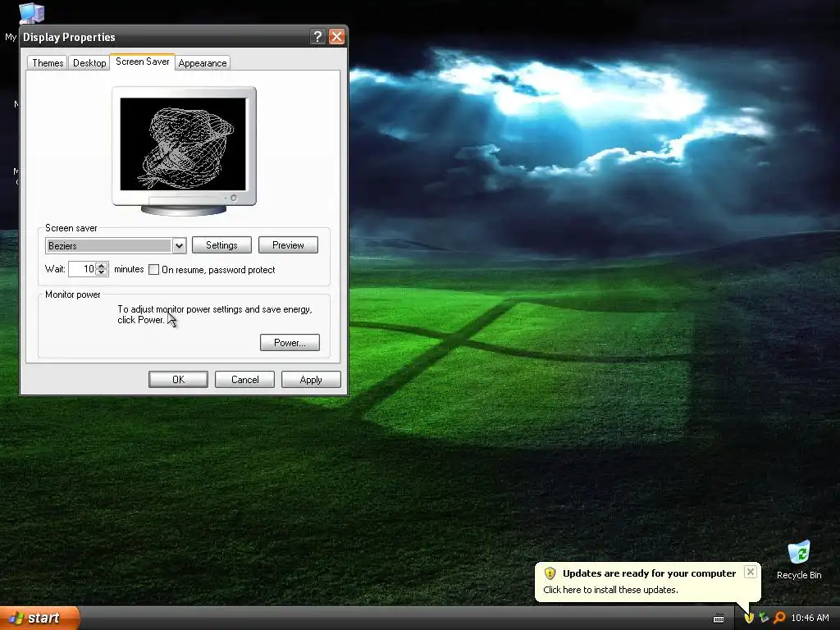840x630 pixels.
Task: Click the Wait minutes input field
Action: [x=82, y=269]
